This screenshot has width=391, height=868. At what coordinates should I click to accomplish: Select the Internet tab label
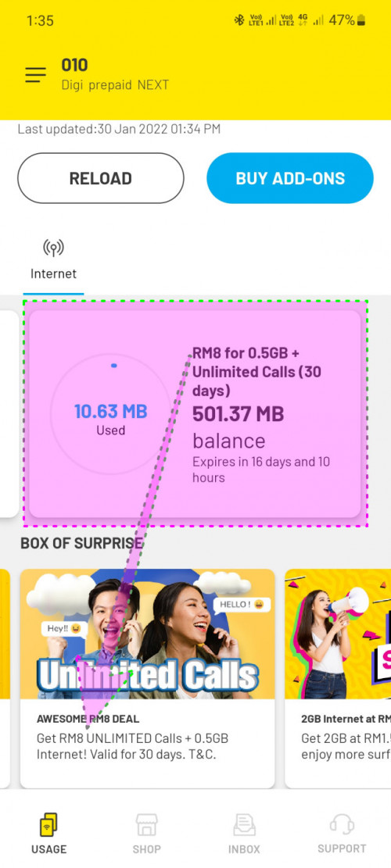tap(53, 273)
